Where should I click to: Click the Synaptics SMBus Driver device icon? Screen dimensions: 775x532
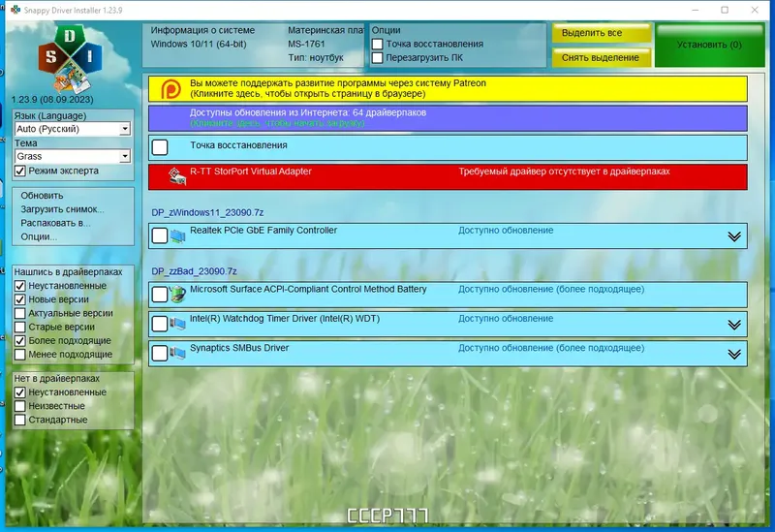coord(177,353)
